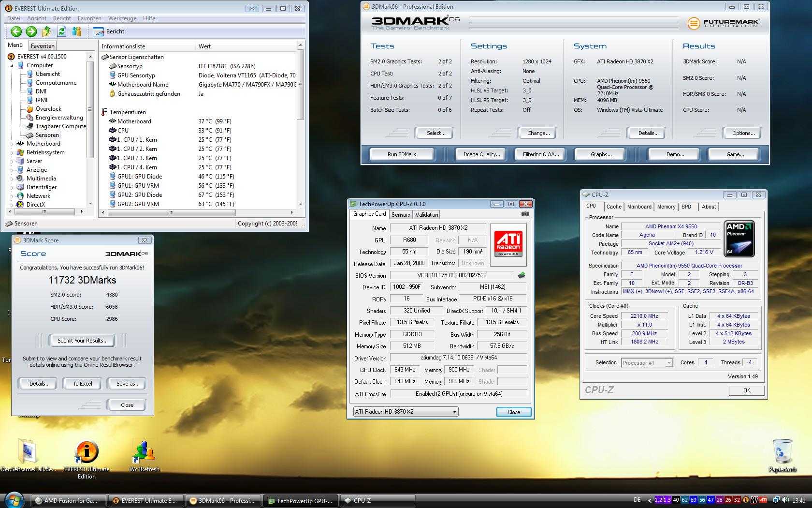Click the To Excel button
The image size is (812, 508).
[x=82, y=384]
